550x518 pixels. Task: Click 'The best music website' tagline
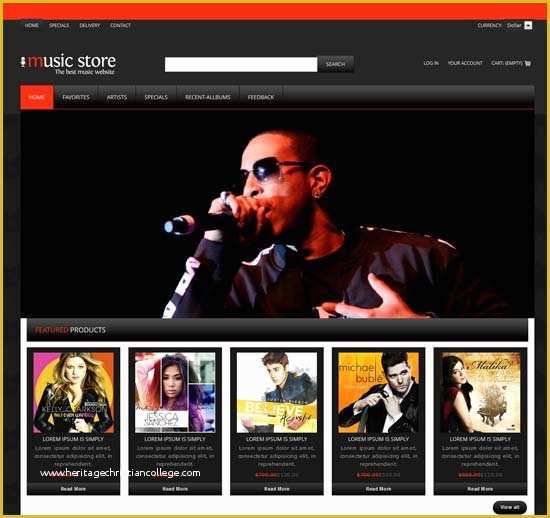click(x=85, y=72)
